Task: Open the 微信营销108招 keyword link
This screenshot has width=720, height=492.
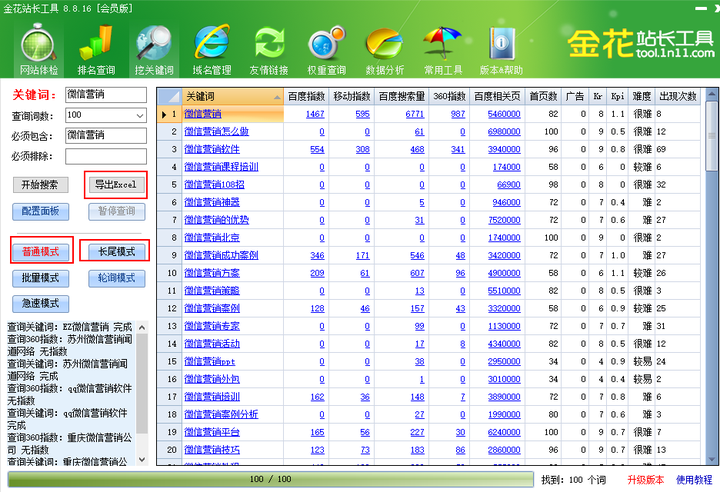Action: (214, 185)
